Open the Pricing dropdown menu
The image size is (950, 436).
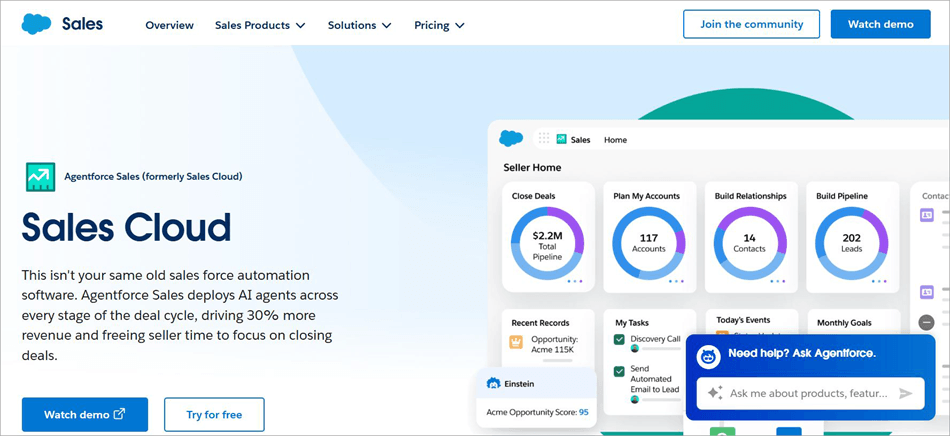[x=439, y=25]
